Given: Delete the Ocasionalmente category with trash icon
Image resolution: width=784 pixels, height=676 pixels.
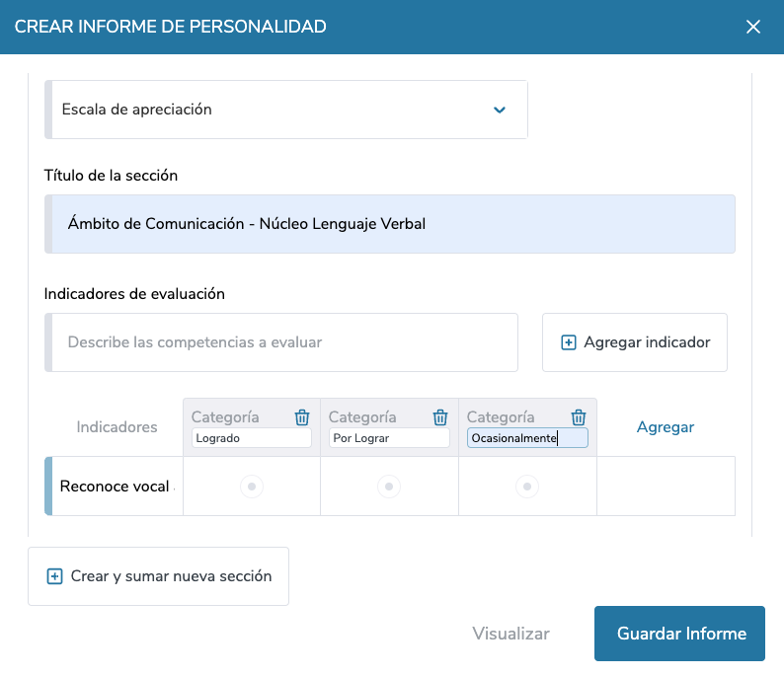Looking at the screenshot, I should [x=579, y=417].
